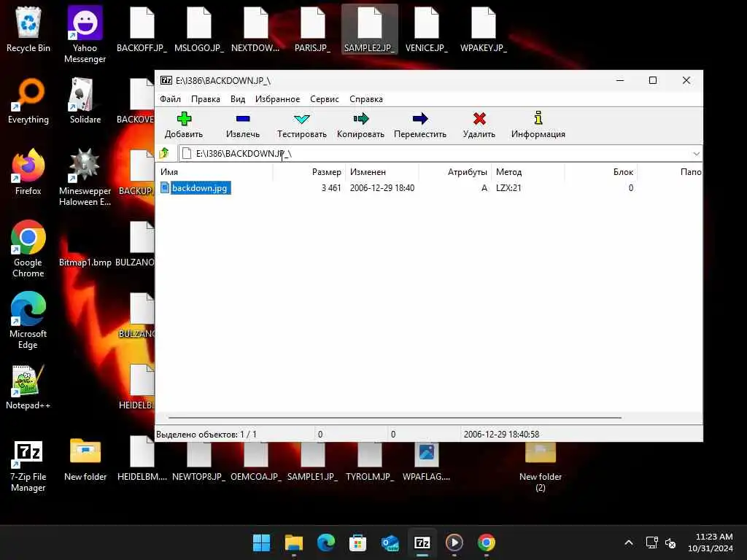Open the Вид menu

click(x=237, y=99)
